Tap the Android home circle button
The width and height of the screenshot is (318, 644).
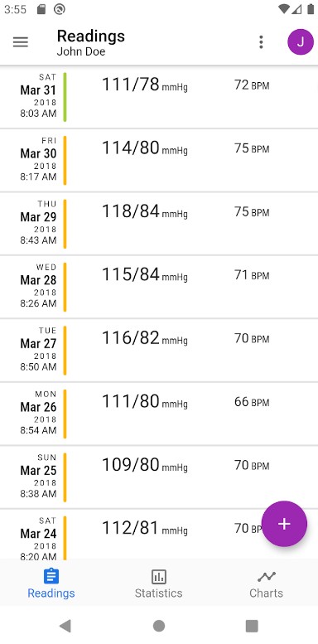click(x=159, y=626)
